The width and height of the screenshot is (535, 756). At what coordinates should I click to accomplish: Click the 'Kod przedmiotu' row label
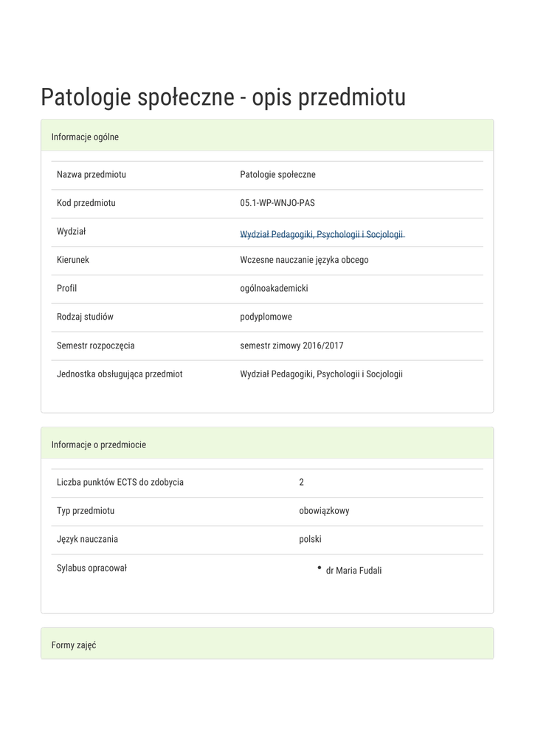86,203
